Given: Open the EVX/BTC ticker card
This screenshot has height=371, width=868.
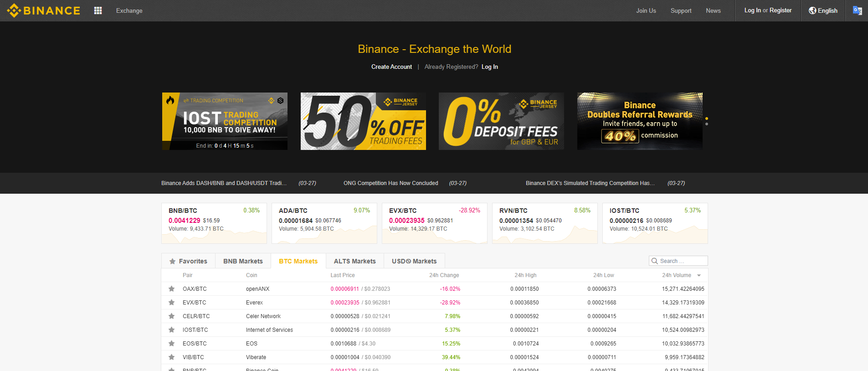Looking at the screenshot, I should pyautogui.click(x=435, y=223).
